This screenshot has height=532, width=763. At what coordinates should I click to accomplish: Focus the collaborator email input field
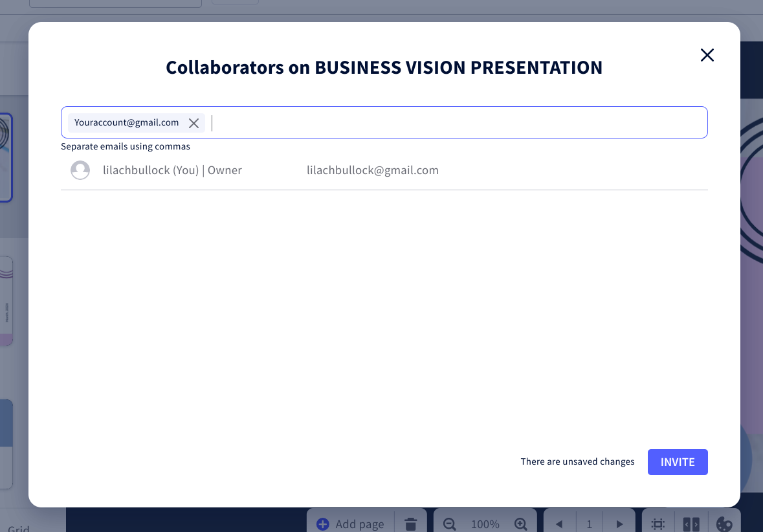[x=384, y=123]
